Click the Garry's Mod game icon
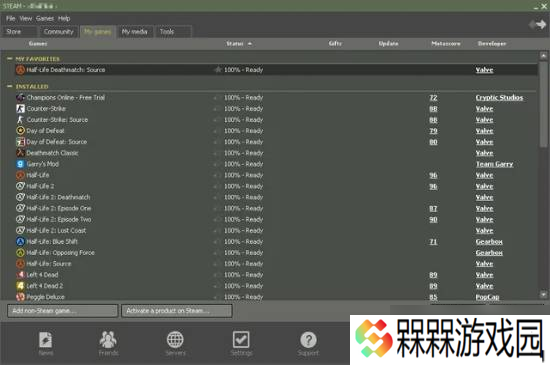Viewport: 550px width, 365px height. [20, 164]
